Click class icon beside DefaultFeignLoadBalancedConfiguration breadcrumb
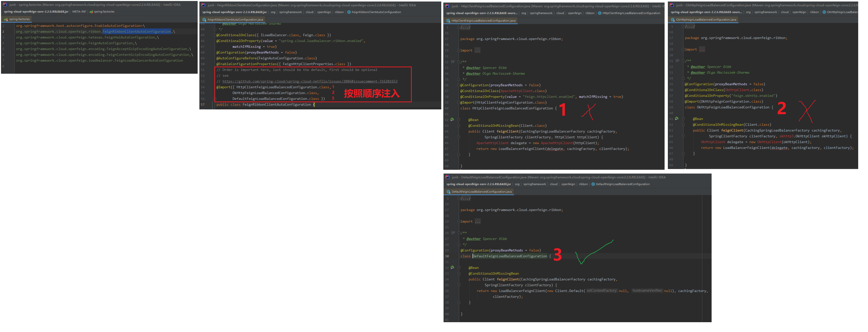 593,184
